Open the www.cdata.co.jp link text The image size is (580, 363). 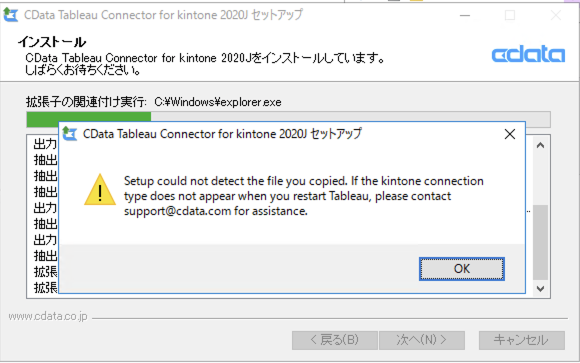pos(48,316)
